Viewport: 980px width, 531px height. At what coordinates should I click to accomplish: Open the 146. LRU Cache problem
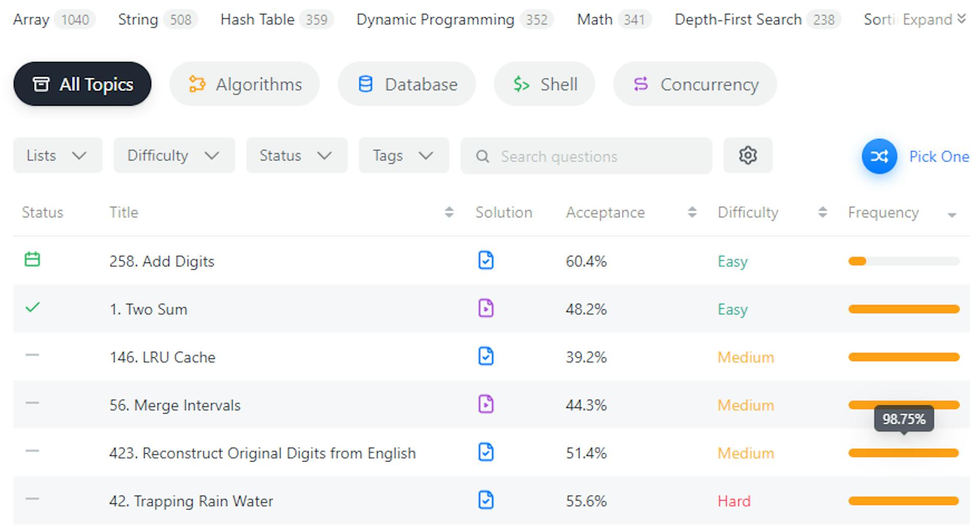(162, 357)
